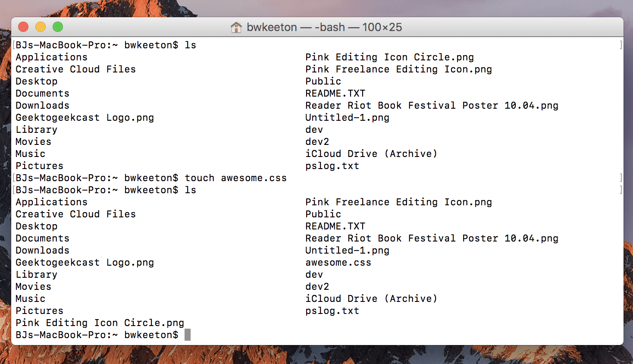This screenshot has width=633, height=364.
Task: Click the red close button
Action: coord(23,26)
